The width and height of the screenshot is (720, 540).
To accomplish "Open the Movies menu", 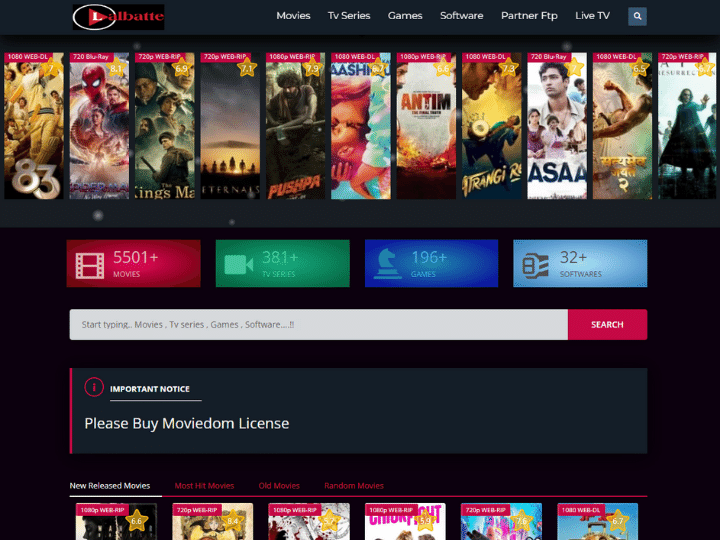I will point(293,16).
